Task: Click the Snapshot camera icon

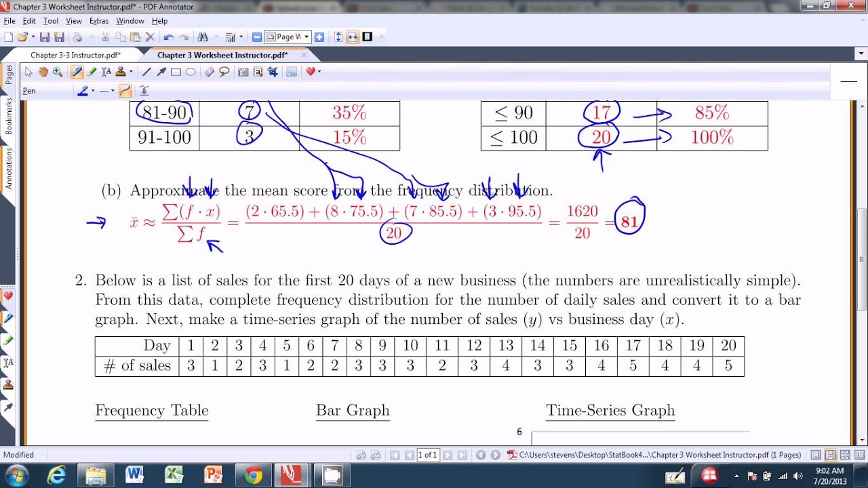Action: pos(243,72)
